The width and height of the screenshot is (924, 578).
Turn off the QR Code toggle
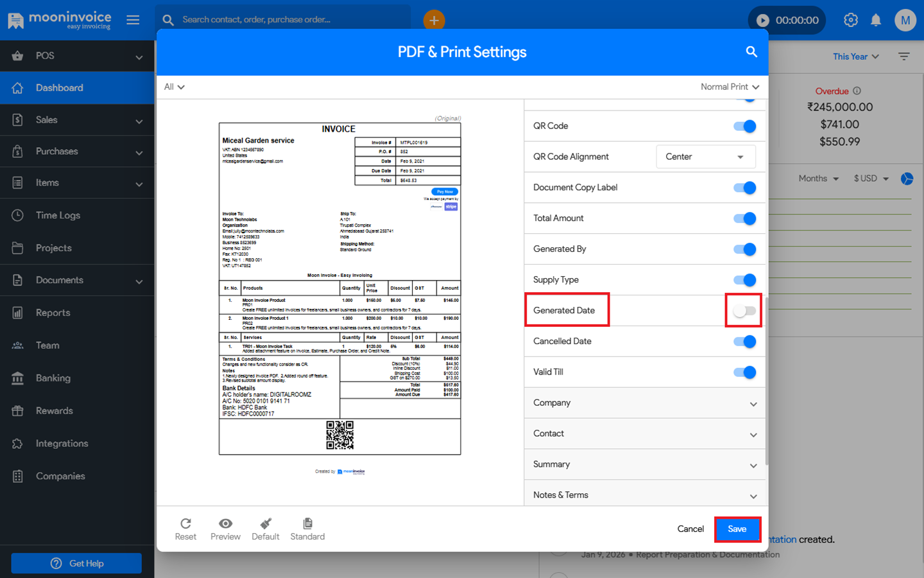744,127
